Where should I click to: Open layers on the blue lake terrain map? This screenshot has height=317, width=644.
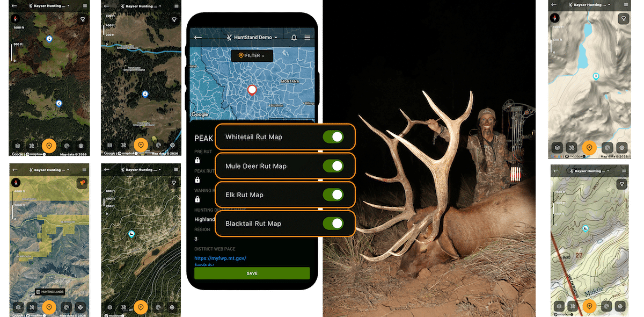point(558,147)
